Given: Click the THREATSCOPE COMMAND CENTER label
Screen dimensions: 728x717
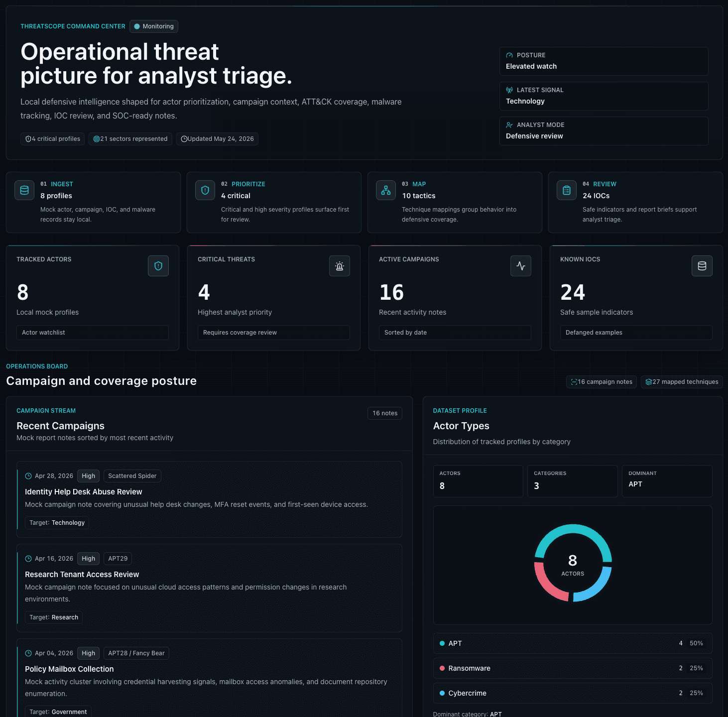Looking at the screenshot, I should [73, 26].
